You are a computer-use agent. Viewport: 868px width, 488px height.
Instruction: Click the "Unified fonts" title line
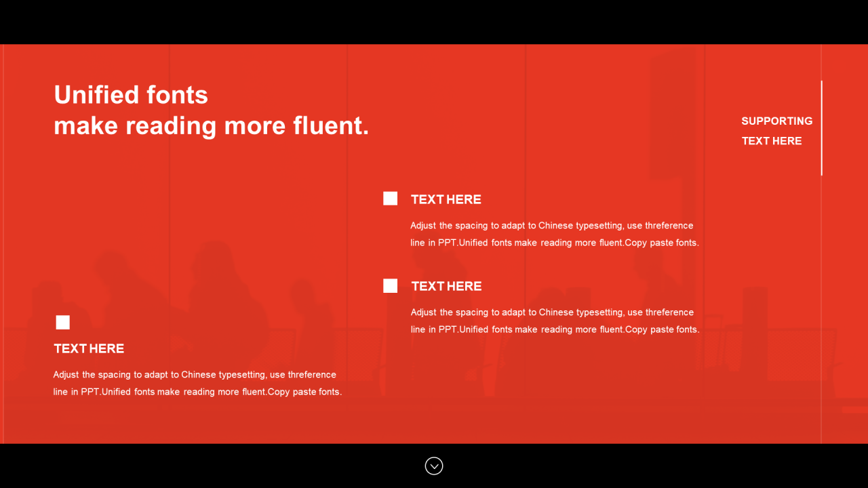click(x=131, y=94)
